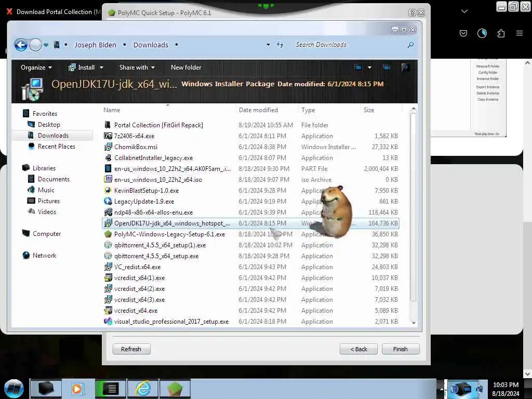Select Desktop in the navigation pane
The image size is (532, 399).
pyautogui.click(x=49, y=125)
